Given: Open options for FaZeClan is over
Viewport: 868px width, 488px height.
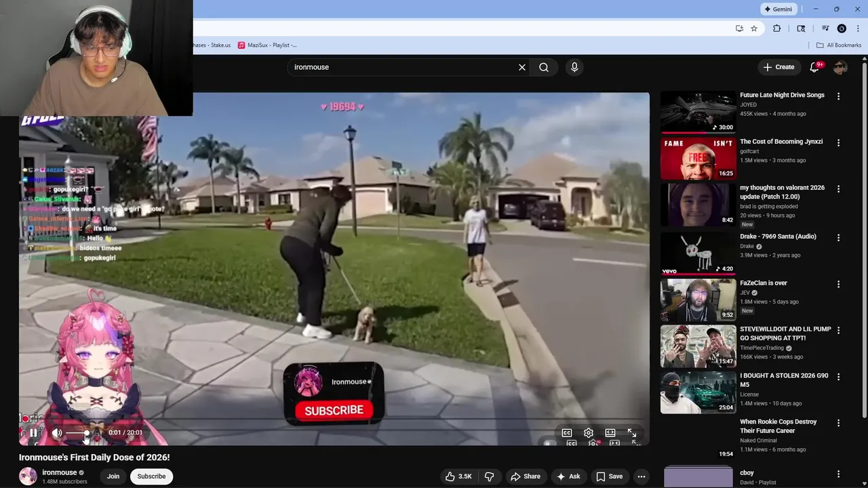Looking at the screenshot, I should point(838,284).
